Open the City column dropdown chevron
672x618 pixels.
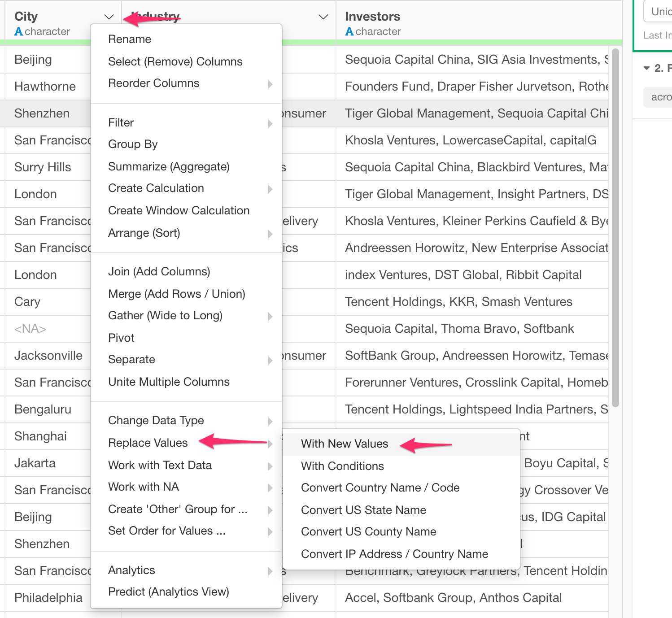click(109, 17)
